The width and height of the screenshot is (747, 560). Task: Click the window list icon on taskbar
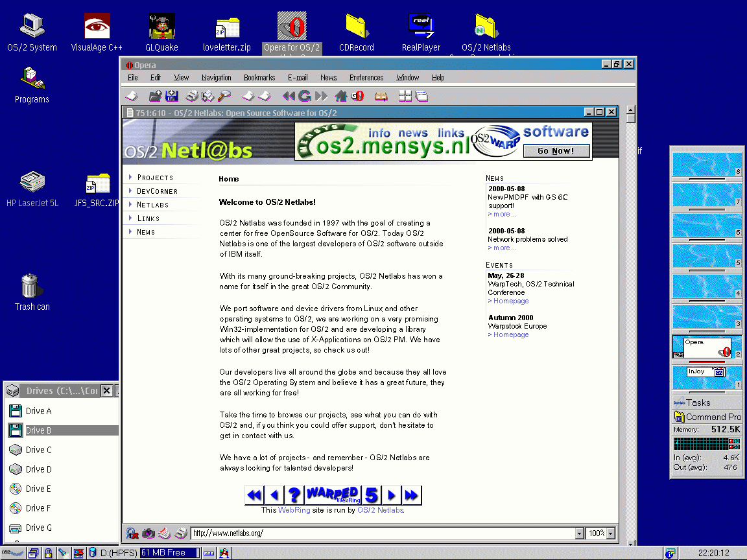pos(33,553)
